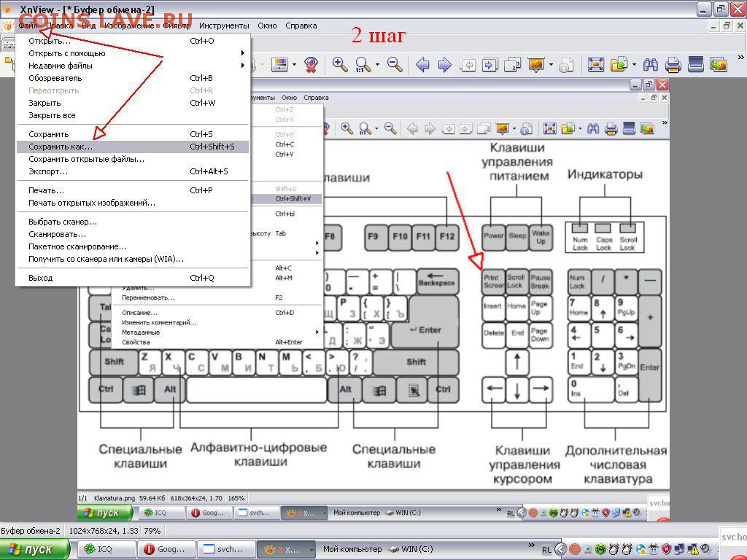Click the RL language indicator in tray

click(546, 550)
